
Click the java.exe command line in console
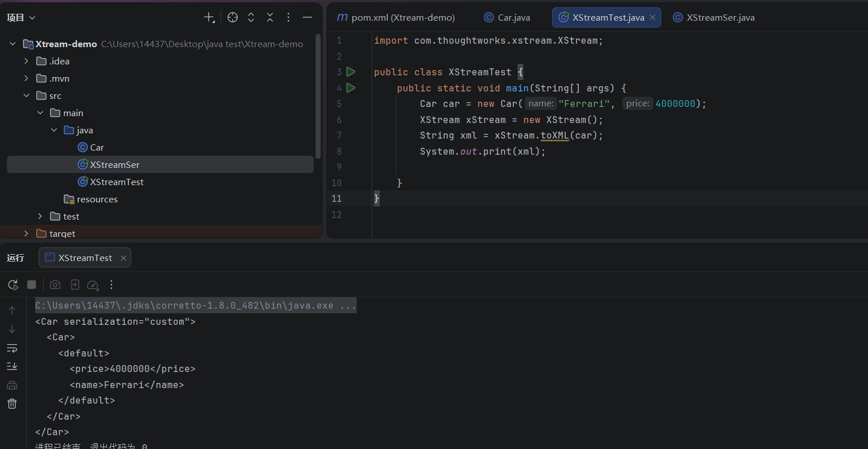coord(196,305)
